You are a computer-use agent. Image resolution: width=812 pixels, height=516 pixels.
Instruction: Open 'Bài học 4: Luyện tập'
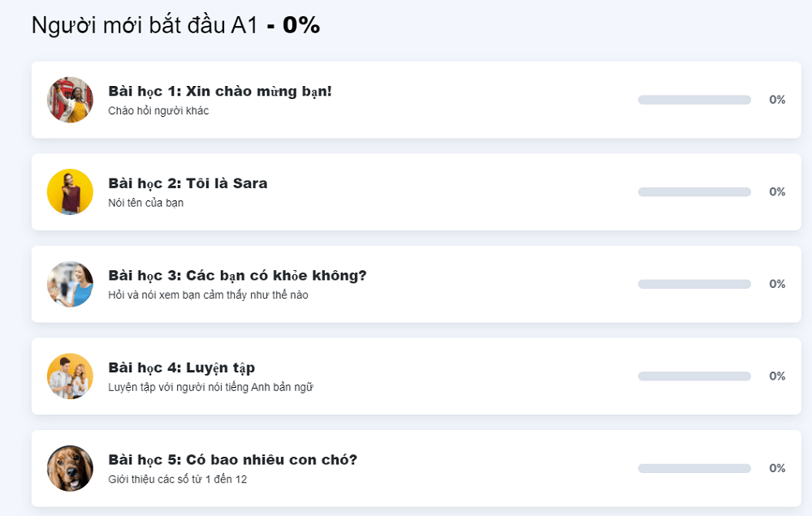[182, 368]
